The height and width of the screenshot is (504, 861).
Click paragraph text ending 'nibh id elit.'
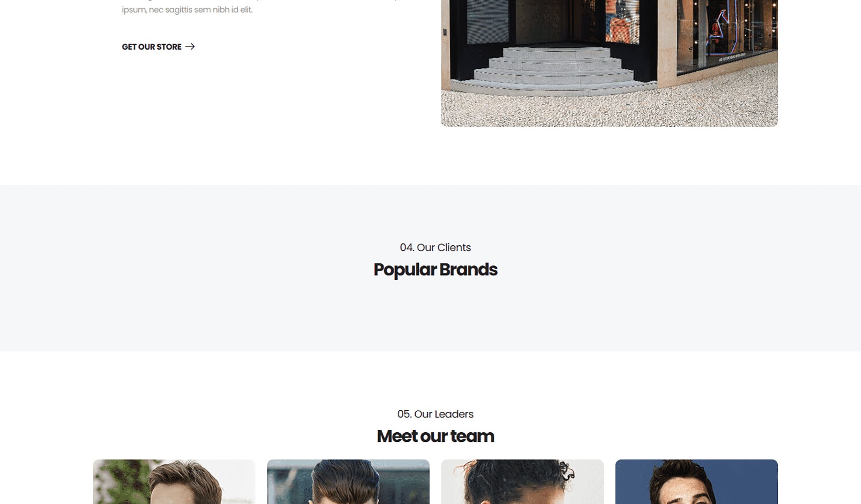click(187, 10)
